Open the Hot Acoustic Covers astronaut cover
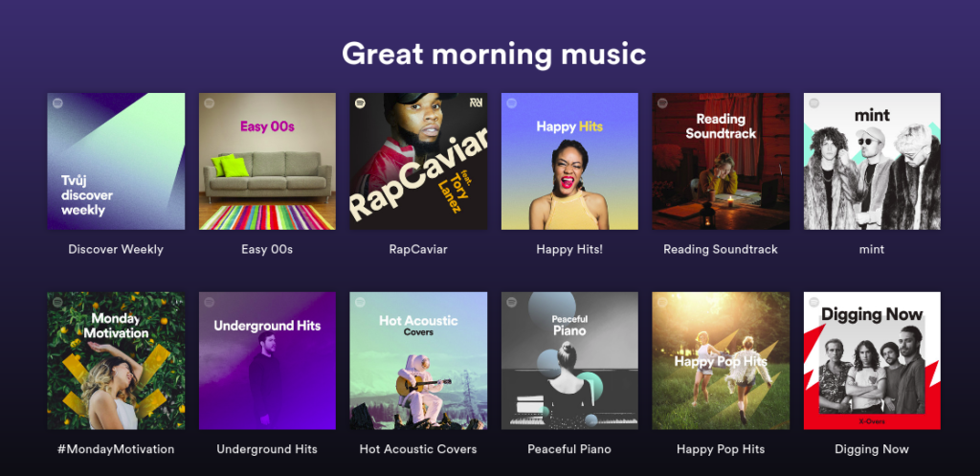 tap(418, 361)
